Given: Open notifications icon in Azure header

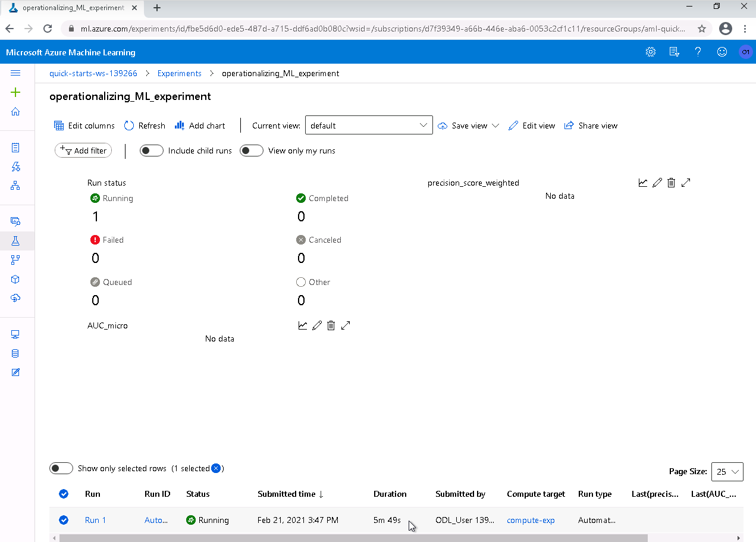Looking at the screenshot, I should point(675,52).
